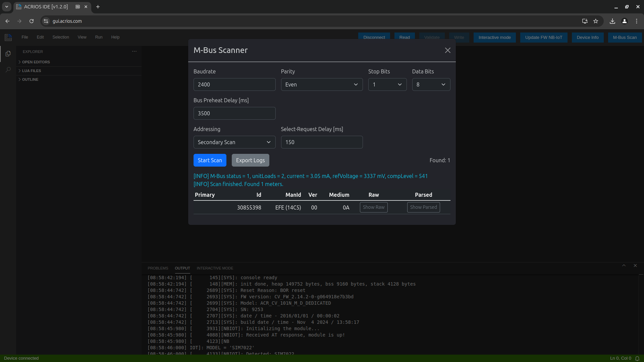644x362 pixels.
Task: Click the Device Info toolbar icon
Action: pyautogui.click(x=588, y=37)
